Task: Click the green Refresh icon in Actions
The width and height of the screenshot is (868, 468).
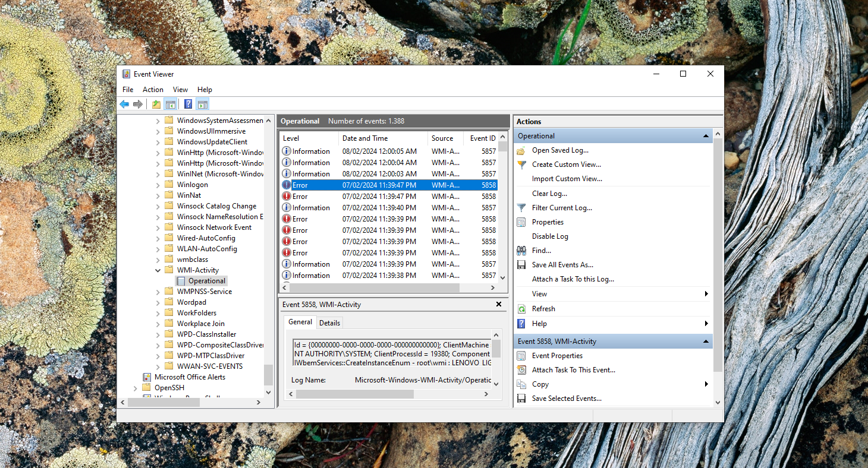Action: coord(521,309)
